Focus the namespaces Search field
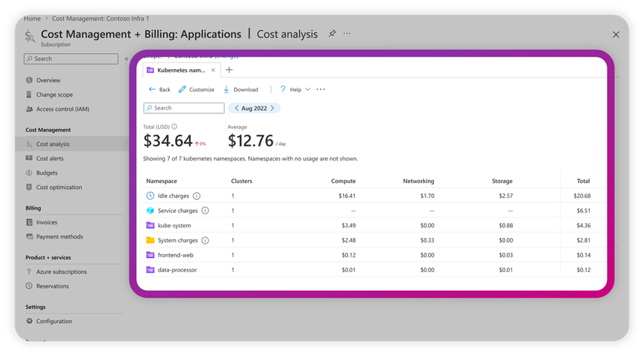644x356 pixels. (x=184, y=108)
